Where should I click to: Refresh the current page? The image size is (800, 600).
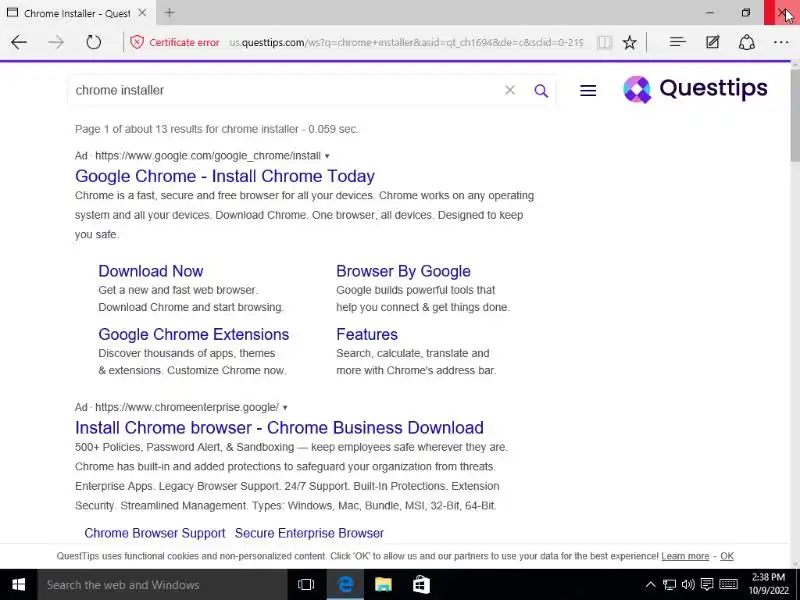click(x=93, y=42)
